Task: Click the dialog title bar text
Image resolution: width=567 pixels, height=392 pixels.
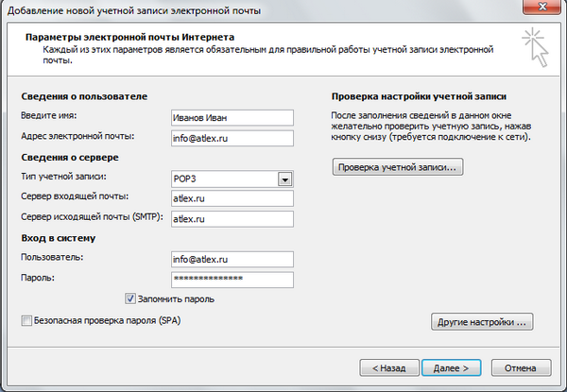Action: click(134, 10)
